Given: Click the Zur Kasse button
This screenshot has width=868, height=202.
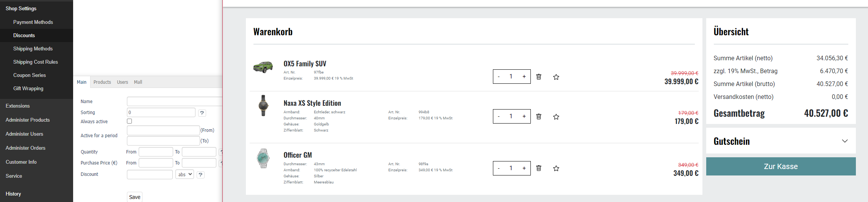Looking at the screenshot, I should point(780,166).
